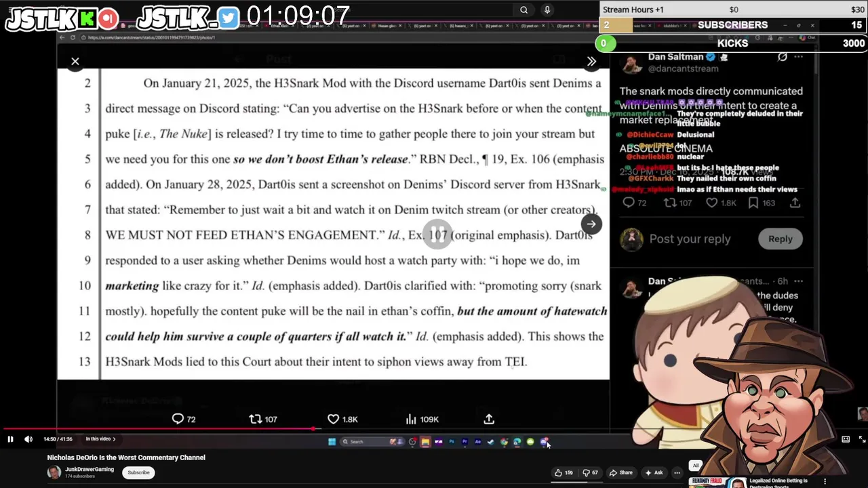Viewport: 868px width, 488px height.
Task: Open options menu for Legalized Online Betting video
Action: click(x=825, y=481)
